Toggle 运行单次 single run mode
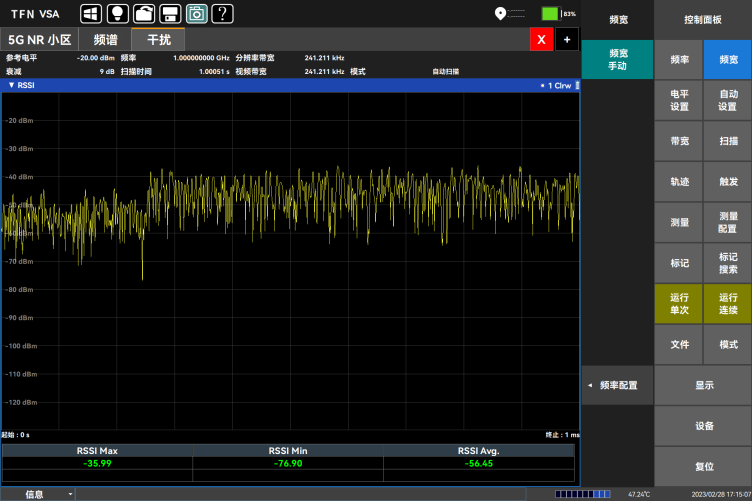This screenshot has height=501, width=752. (679, 303)
